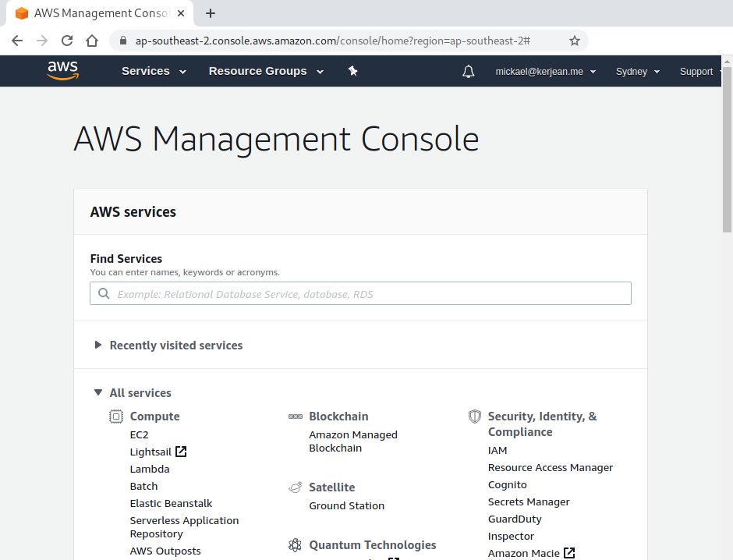This screenshot has width=733, height=560.
Task: Close the AWS Management Console tab
Action: pyautogui.click(x=181, y=13)
